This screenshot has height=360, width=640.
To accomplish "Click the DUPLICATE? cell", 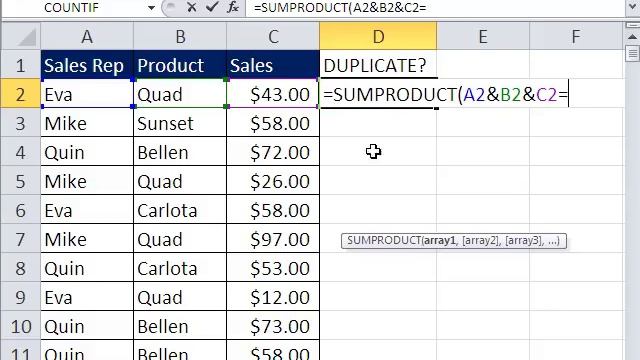I will (x=378, y=65).
